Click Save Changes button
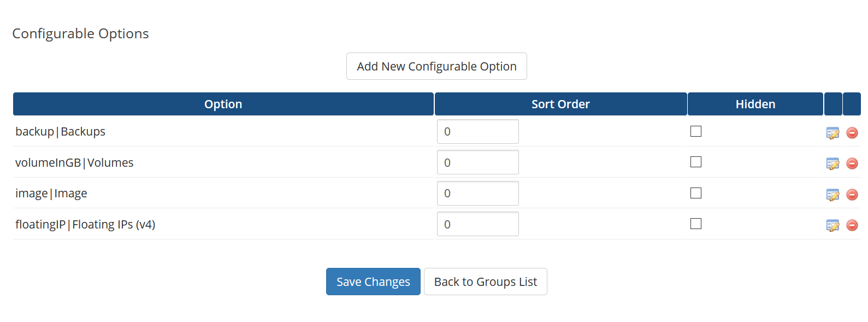This screenshot has height=322, width=868. pyautogui.click(x=373, y=282)
